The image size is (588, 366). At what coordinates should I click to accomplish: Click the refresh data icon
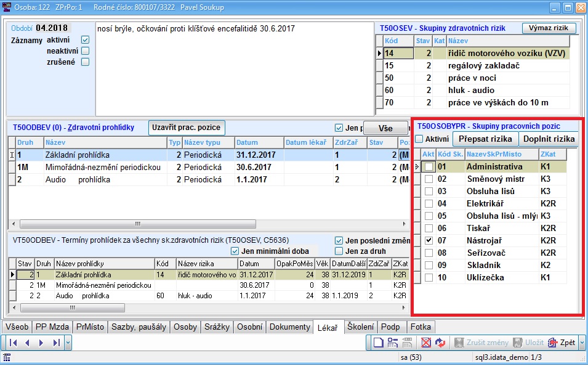pos(440,343)
